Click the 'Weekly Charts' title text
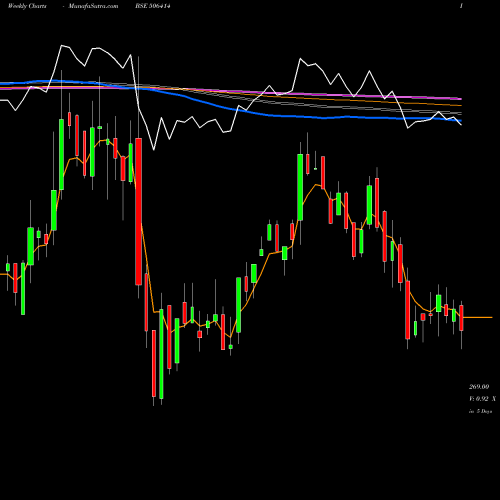Viewport: 500px width, 500px height. click(x=27, y=6)
